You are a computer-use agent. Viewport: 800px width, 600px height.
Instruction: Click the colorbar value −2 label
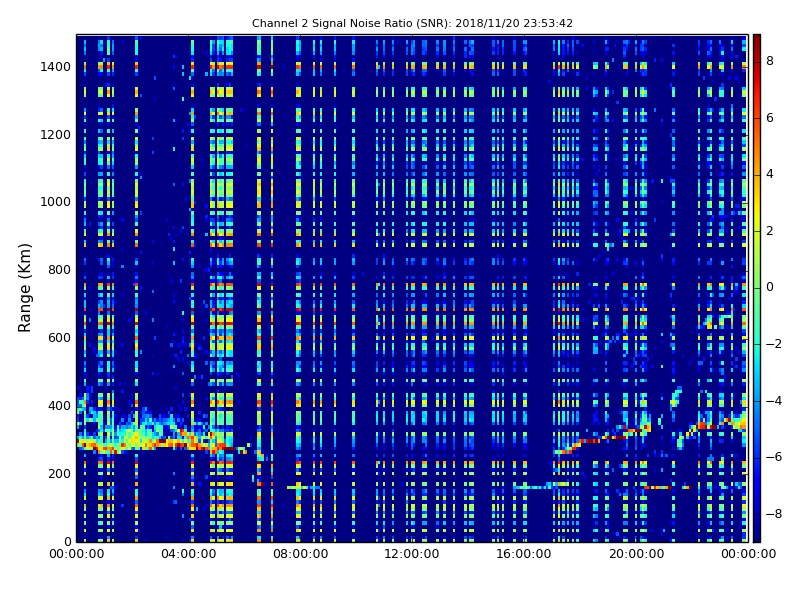pyautogui.click(x=774, y=344)
